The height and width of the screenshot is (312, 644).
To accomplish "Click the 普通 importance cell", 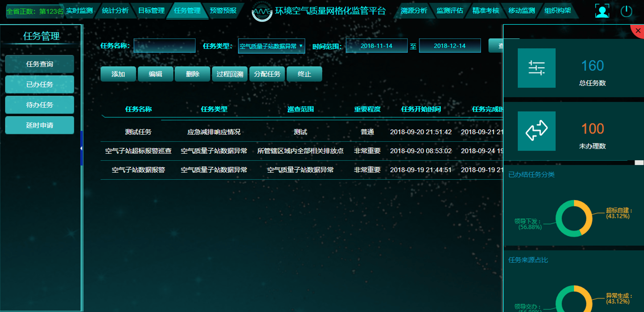I will tap(367, 132).
